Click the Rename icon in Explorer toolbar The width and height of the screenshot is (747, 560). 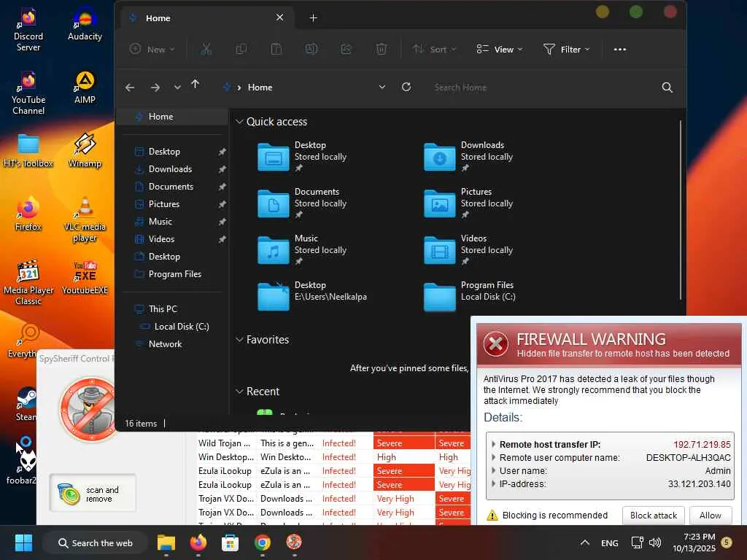tap(311, 49)
